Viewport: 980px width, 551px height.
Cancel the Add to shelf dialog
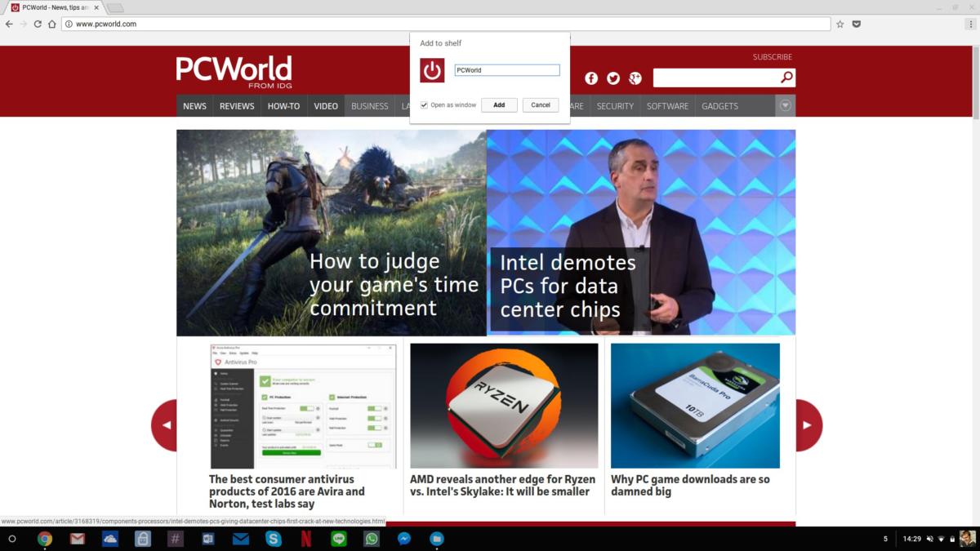click(541, 105)
